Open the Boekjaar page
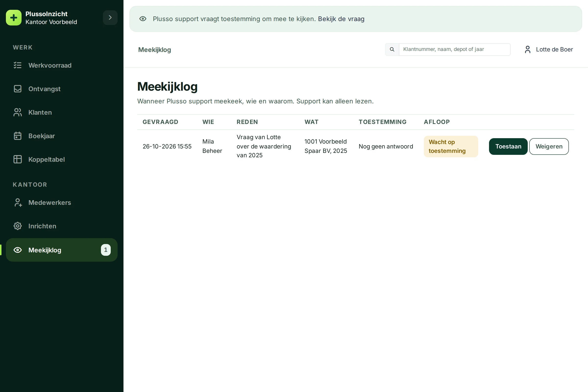The image size is (588, 392). [x=62, y=136]
